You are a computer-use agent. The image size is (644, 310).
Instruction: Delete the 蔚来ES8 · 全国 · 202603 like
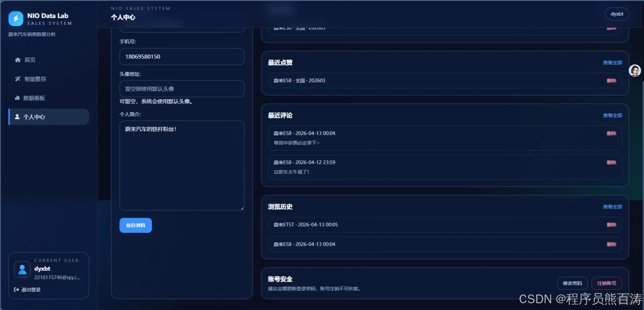tap(611, 81)
